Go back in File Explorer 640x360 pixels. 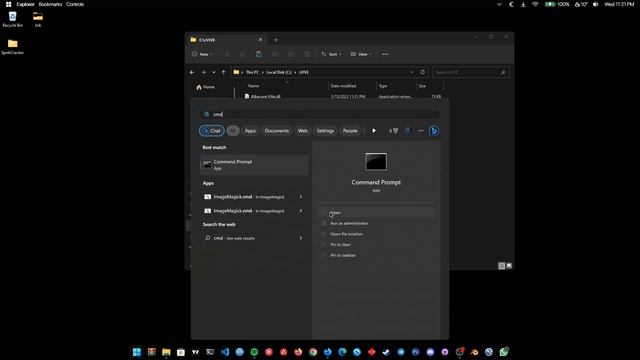click(192, 72)
